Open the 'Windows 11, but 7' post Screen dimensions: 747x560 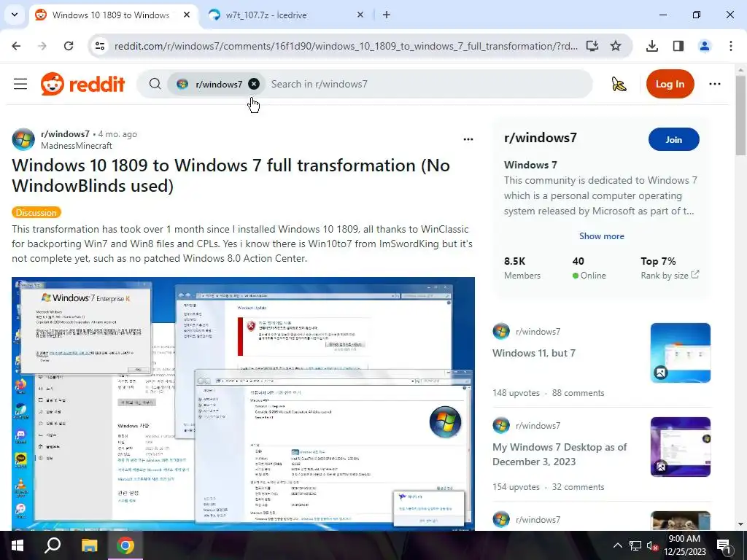[x=533, y=354]
